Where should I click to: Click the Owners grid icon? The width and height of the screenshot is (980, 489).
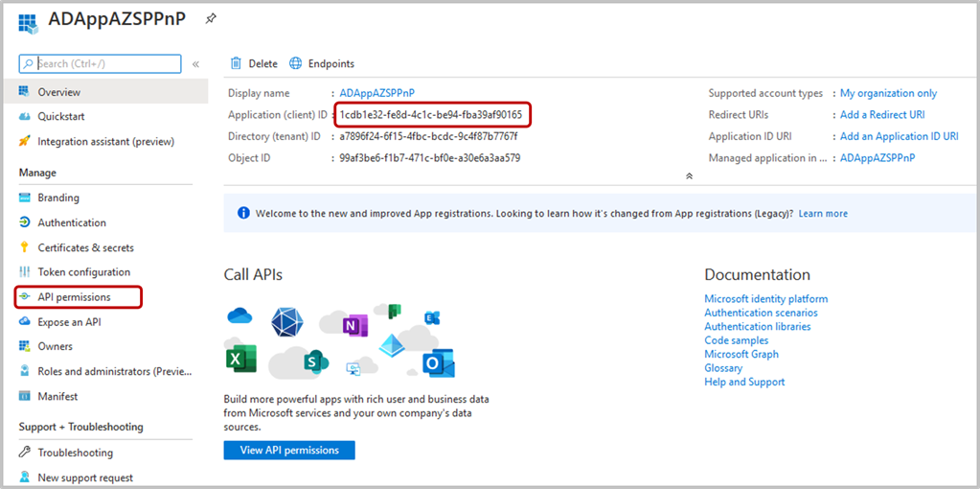click(x=25, y=346)
